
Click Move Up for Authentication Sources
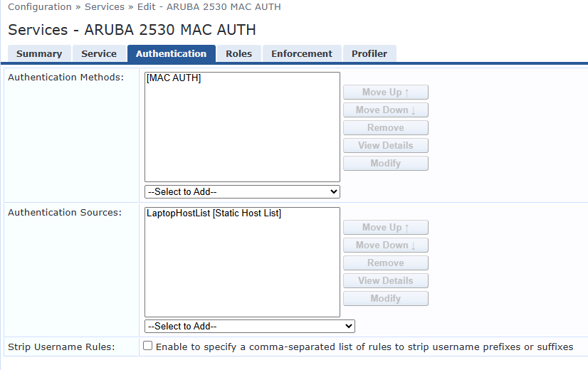[x=386, y=228]
